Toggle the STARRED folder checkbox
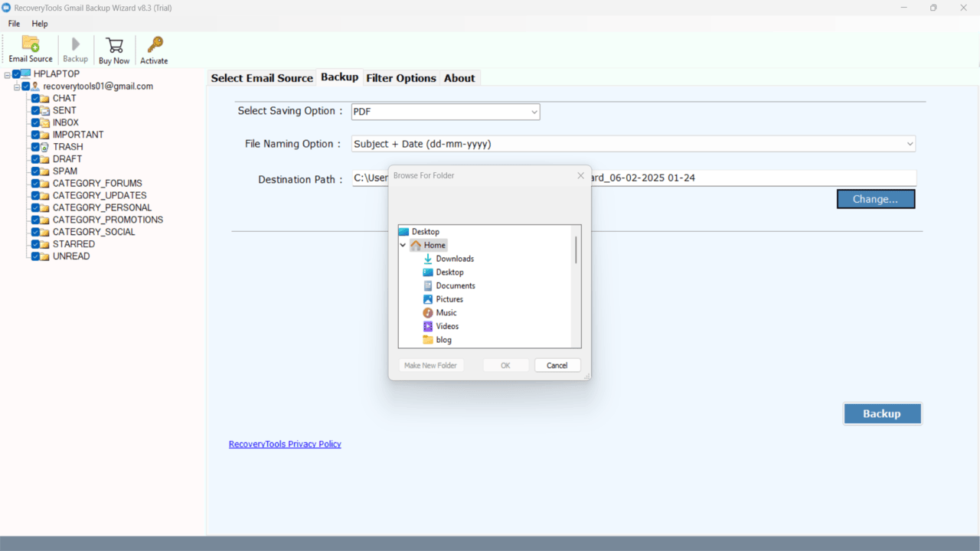980x551 pixels. (35, 244)
